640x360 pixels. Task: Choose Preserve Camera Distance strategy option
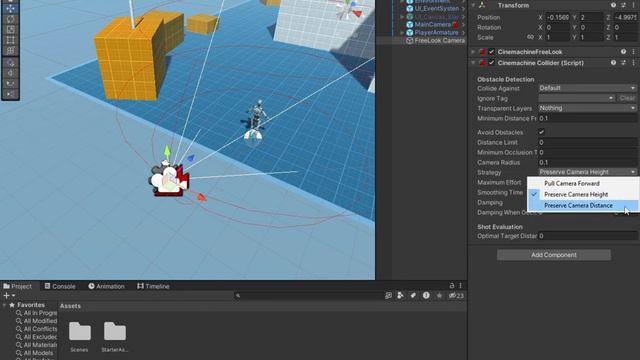(x=583, y=206)
